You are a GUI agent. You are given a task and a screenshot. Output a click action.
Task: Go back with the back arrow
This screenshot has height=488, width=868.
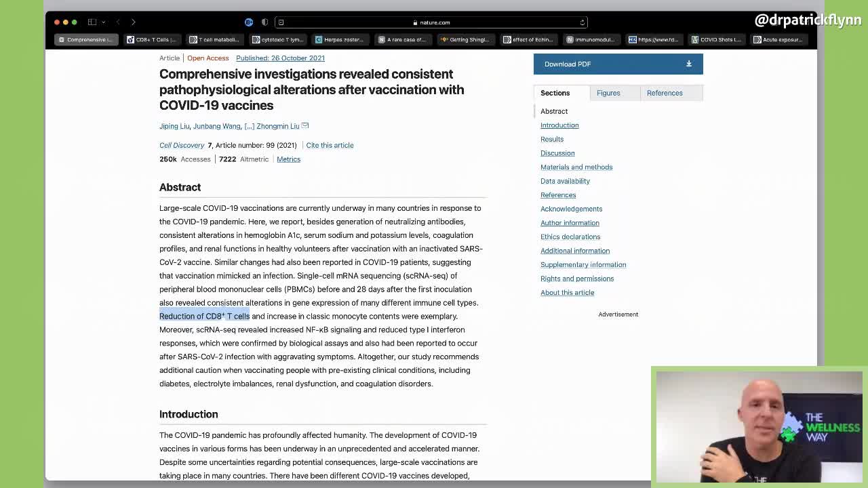point(118,22)
